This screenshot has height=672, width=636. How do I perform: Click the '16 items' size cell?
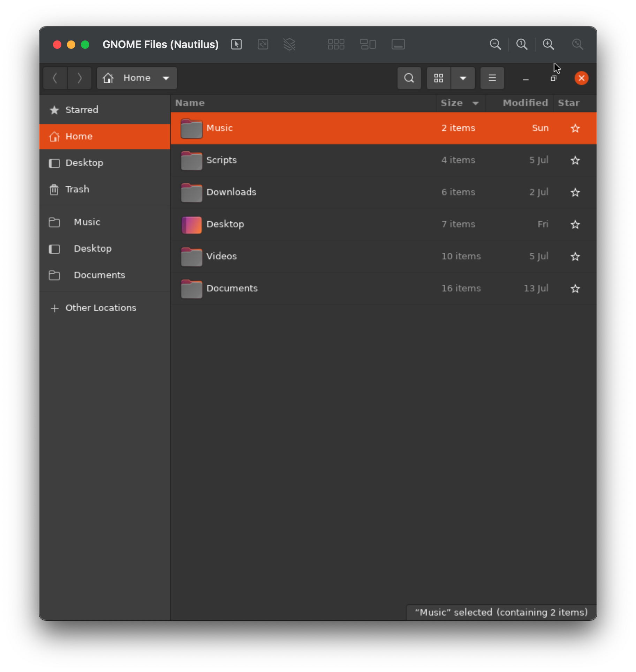[461, 288]
